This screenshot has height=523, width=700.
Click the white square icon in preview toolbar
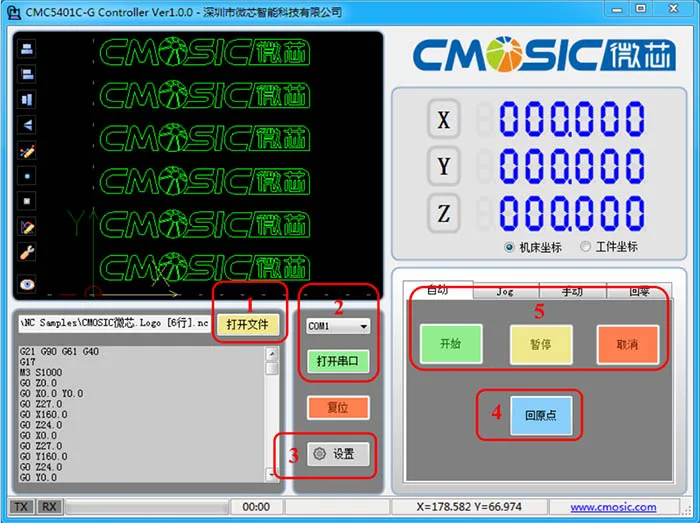point(27,201)
